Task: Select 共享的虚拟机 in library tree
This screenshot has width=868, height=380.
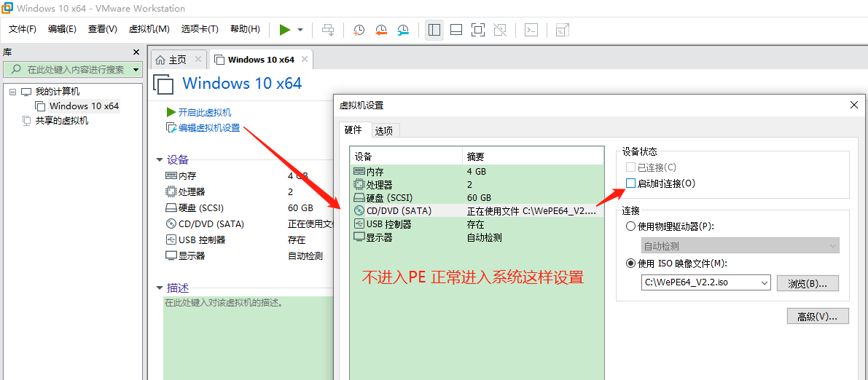Action: pyautogui.click(x=61, y=121)
